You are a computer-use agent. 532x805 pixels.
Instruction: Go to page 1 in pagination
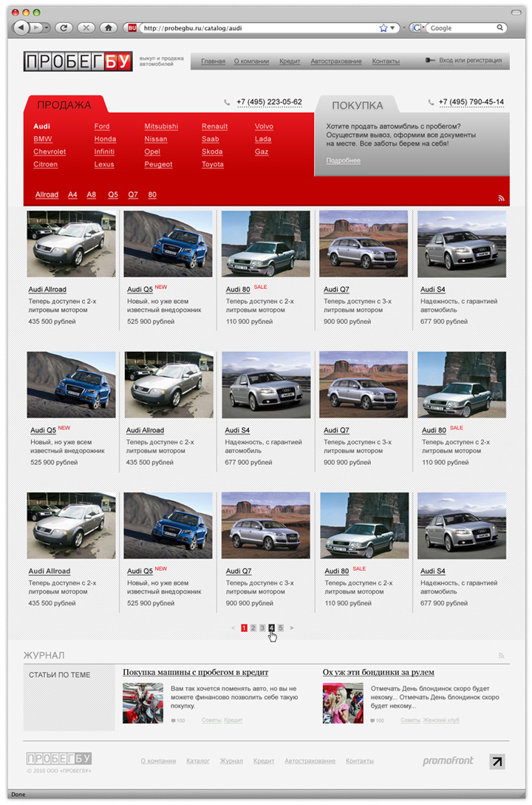pos(244,628)
